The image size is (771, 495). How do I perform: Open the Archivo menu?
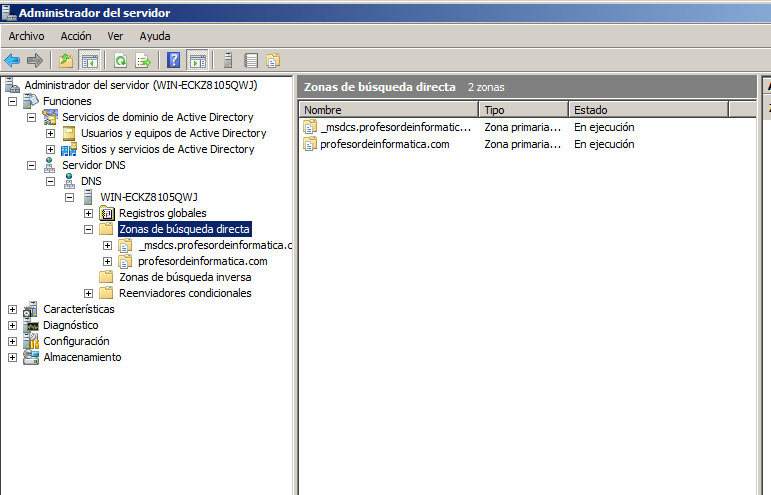(x=27, y=36)
